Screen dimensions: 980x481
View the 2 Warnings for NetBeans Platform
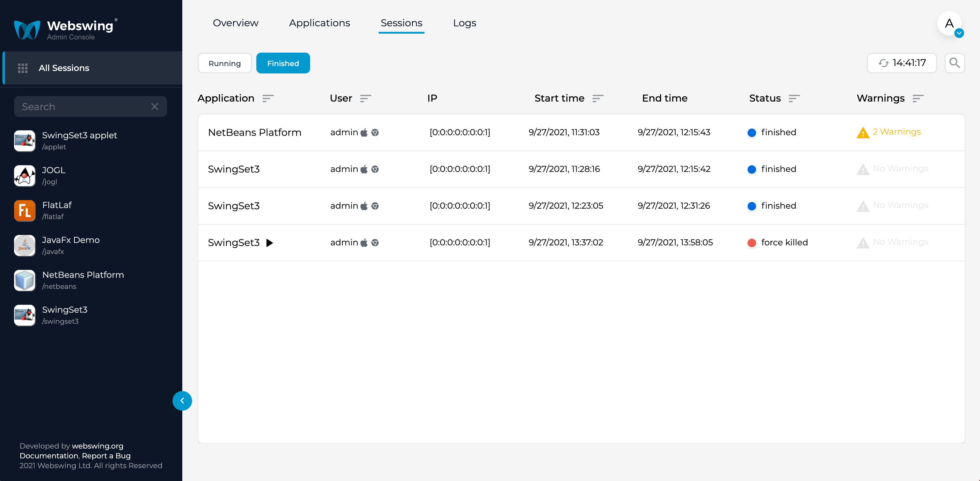pyautogui.click(x=897, y=132)
